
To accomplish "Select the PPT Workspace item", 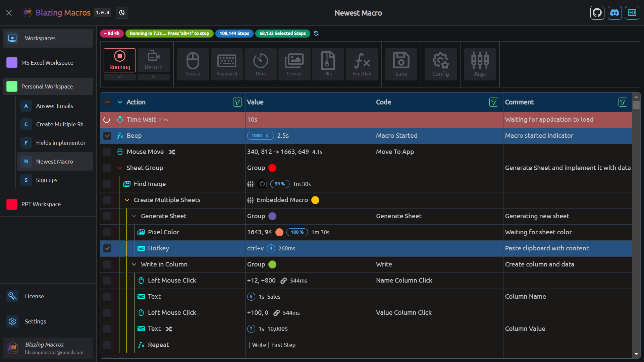I will coord(41,204).
